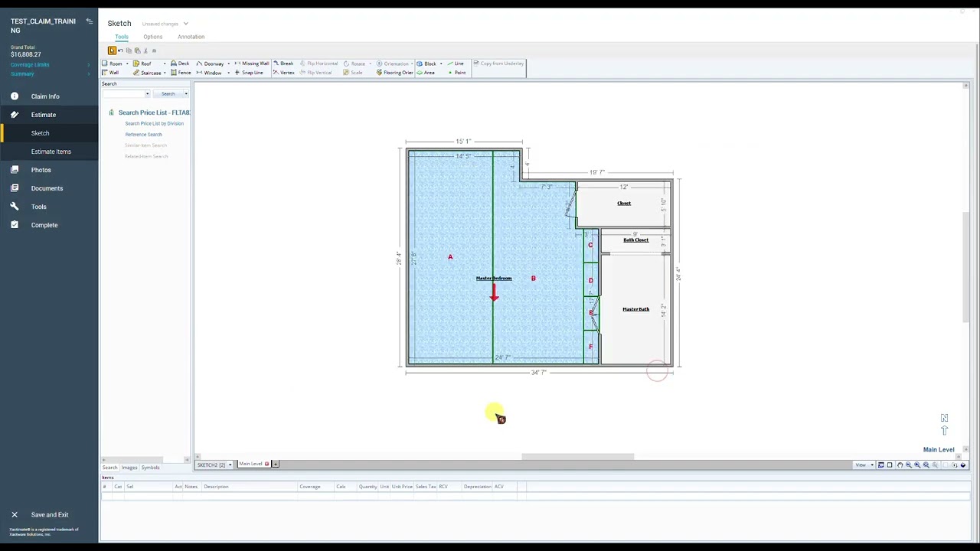Click the selection pointer tool
Viewport: 980px width, 551px height.
point(112,51)
